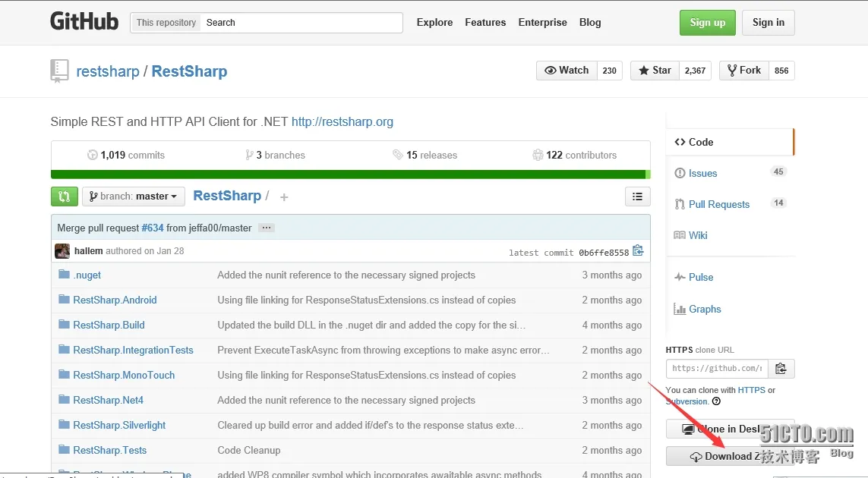Go to Pull Requests tab
Screen dimensions: 868x478
(718, 205)
